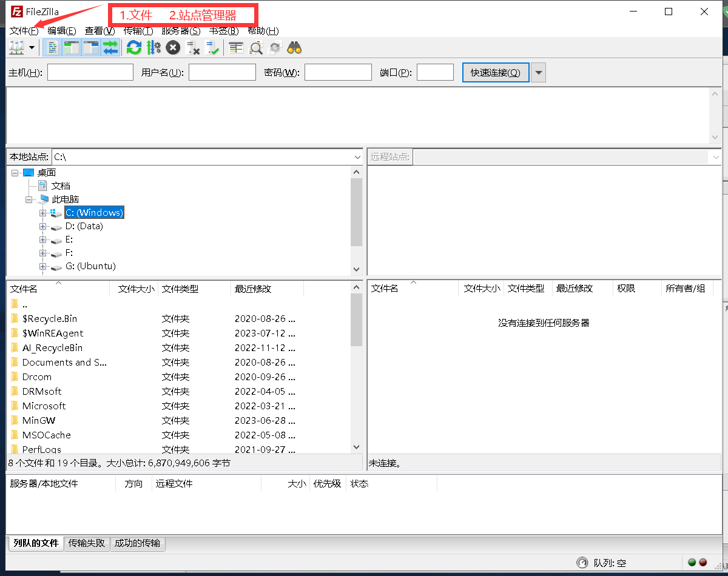Screen dimensions: 728x576
Task: Switch to the 成功的传输 tab
Action: [138, 543]
